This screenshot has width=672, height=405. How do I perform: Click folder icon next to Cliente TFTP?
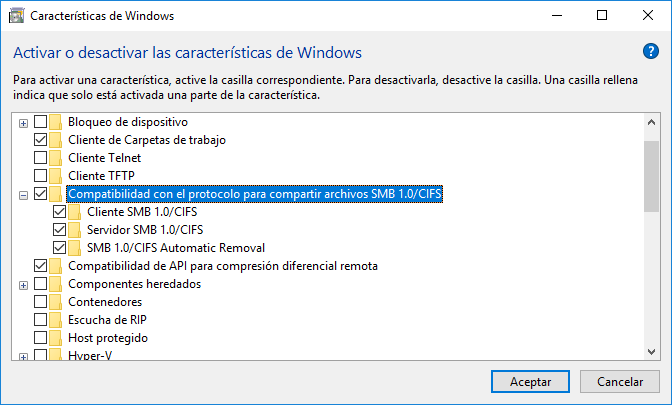pyautogui.click(x=56, y=176)
